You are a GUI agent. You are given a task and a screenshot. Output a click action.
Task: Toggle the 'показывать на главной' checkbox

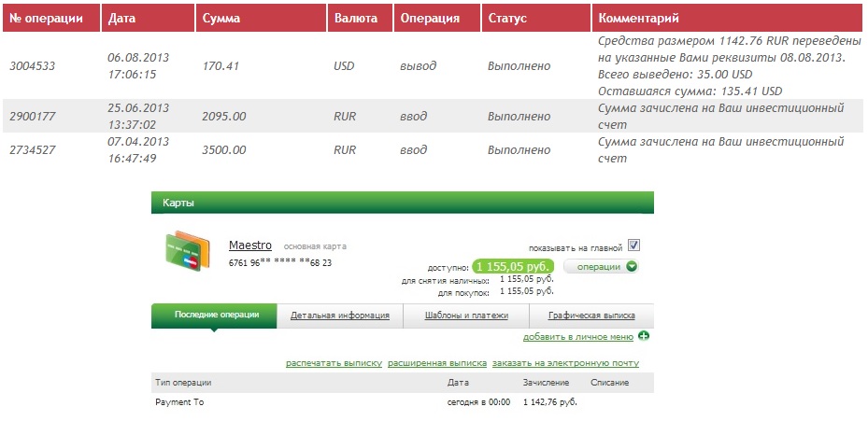click(x=633, y=246)
